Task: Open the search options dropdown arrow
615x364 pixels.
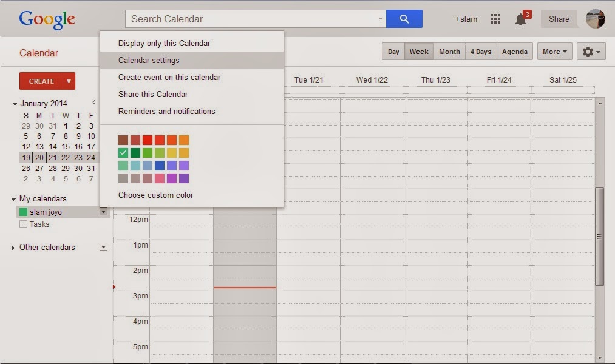Action: [x=381, y=19]
